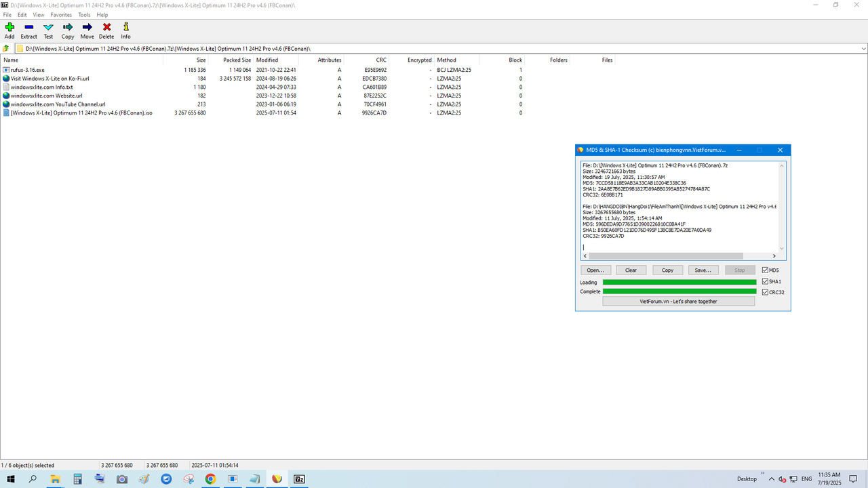This screenshot has height=488, width=868.
Task: Click the Delete toolbar icon
Action: [x=106, y=30]
